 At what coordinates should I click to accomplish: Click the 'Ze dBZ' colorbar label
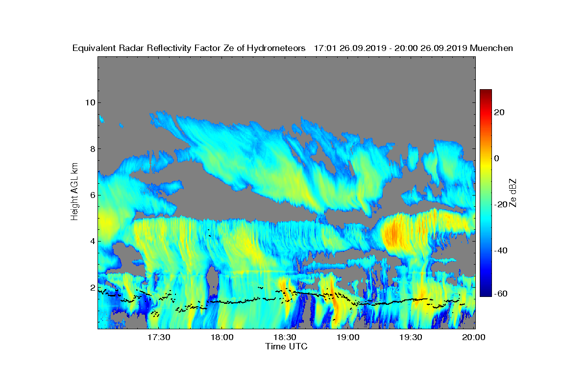pyautogui.click(x=514, y=193)
